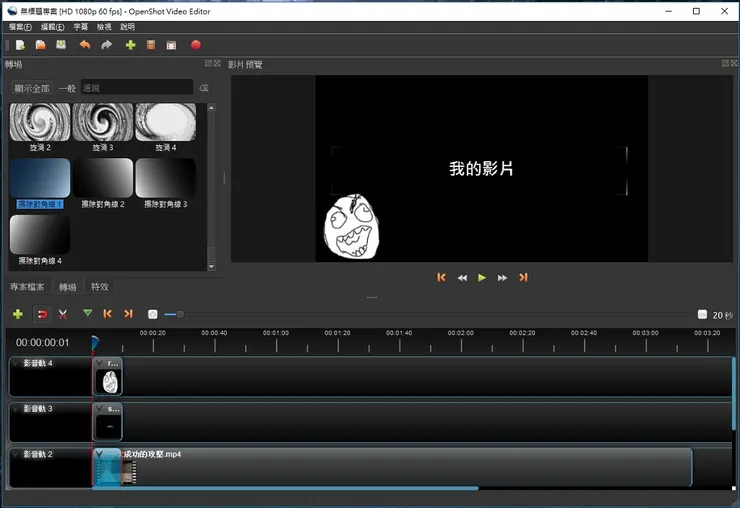The width and height of the screenshot is (740, 508).
Task: Click the timeline vertical scrollbar
Action: click(x=734, y=394)
